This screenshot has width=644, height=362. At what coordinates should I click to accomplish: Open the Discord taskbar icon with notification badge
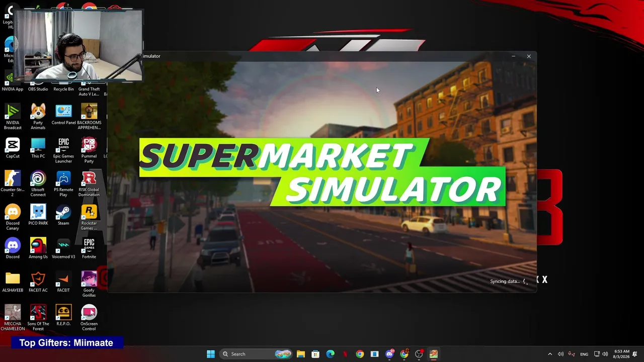[389, 354]
